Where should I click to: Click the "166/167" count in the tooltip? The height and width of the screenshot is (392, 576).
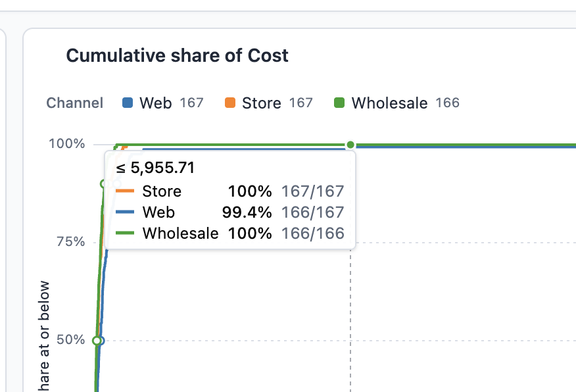313,212
